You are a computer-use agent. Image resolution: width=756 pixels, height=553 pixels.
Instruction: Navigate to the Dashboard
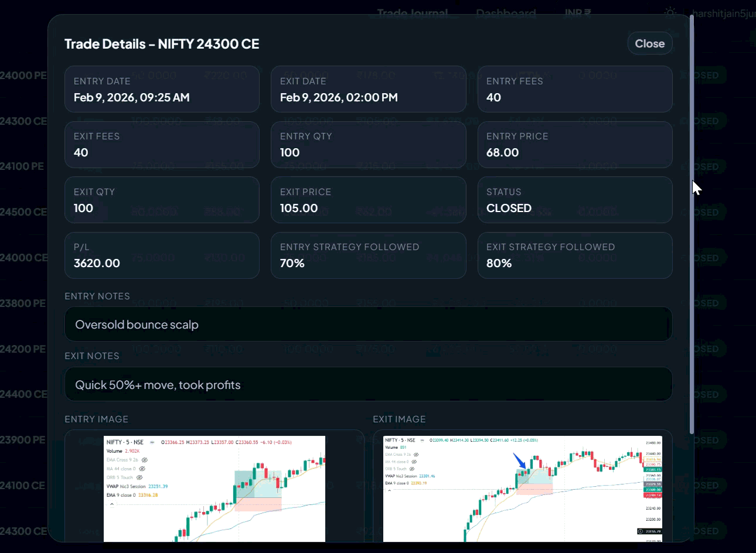(x=505, y=13)
